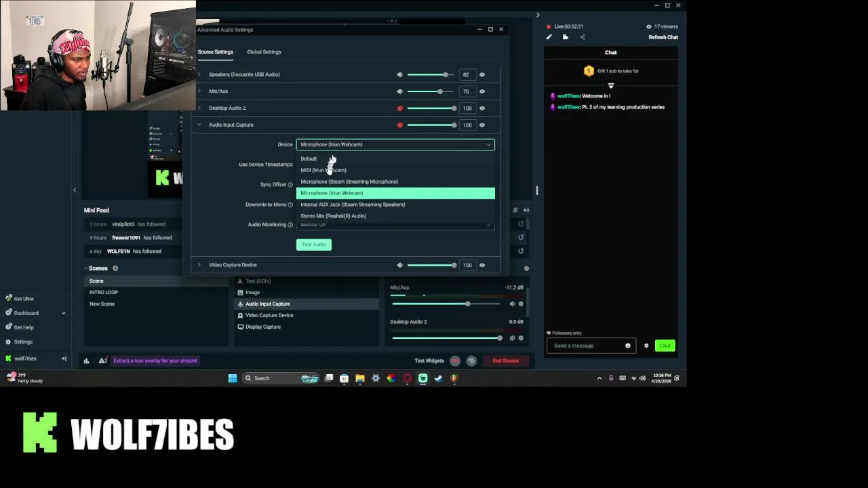Expand Speakers (Focusrite USB Audio) settings row

(199, 75)
